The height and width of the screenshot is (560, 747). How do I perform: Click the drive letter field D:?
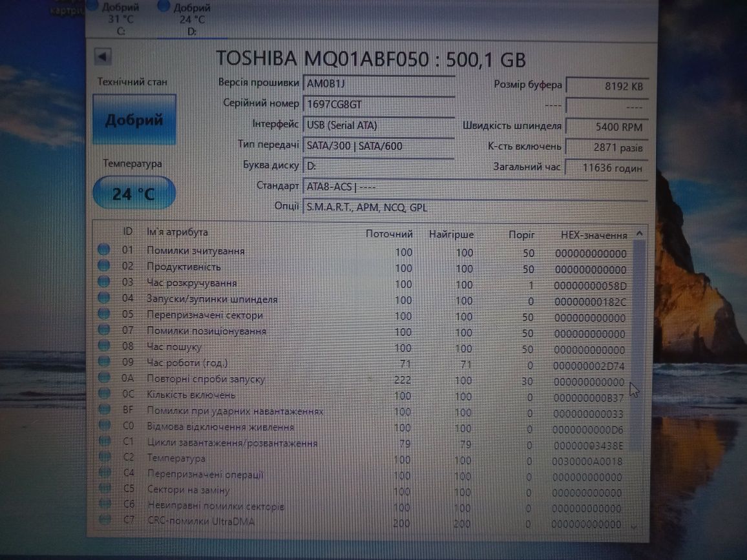[x=379, y=166]
